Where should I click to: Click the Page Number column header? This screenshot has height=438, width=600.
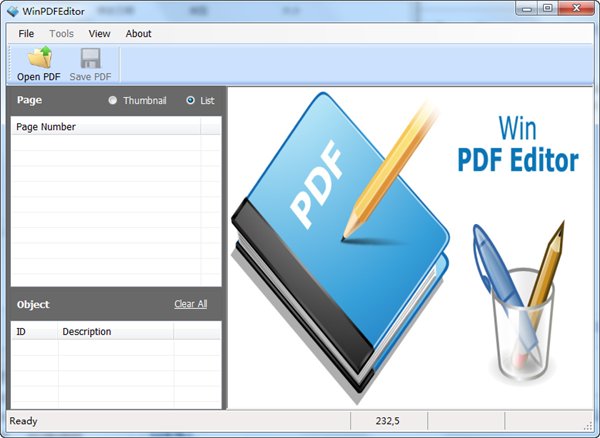tap(106, 127)
